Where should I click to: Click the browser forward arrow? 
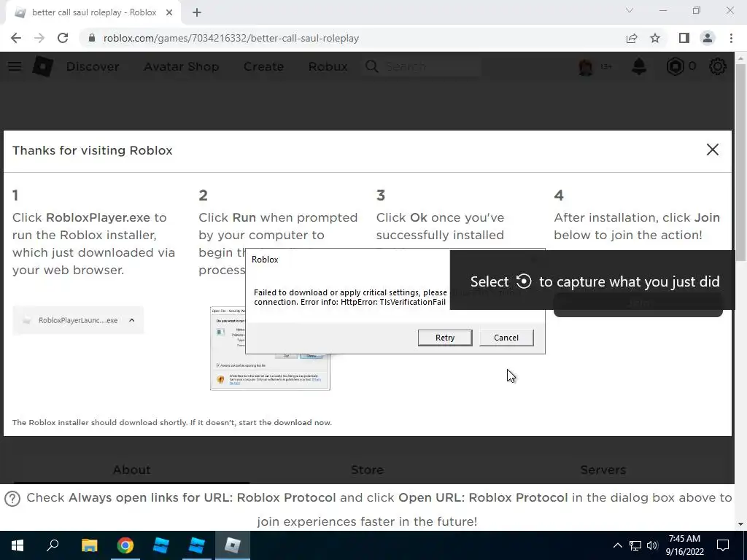pyautogui.click(x=39, y=38)
